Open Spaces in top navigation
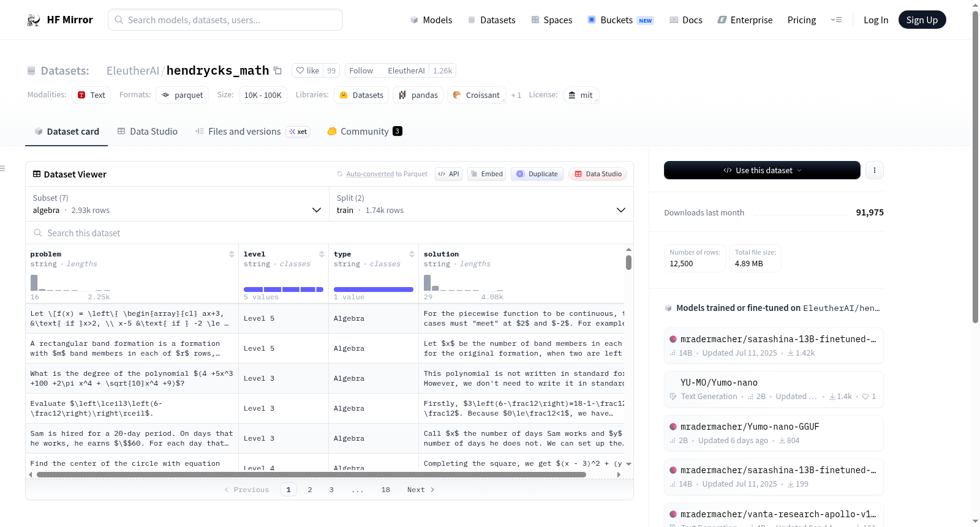The image size is (980, 527). point(552,20)
